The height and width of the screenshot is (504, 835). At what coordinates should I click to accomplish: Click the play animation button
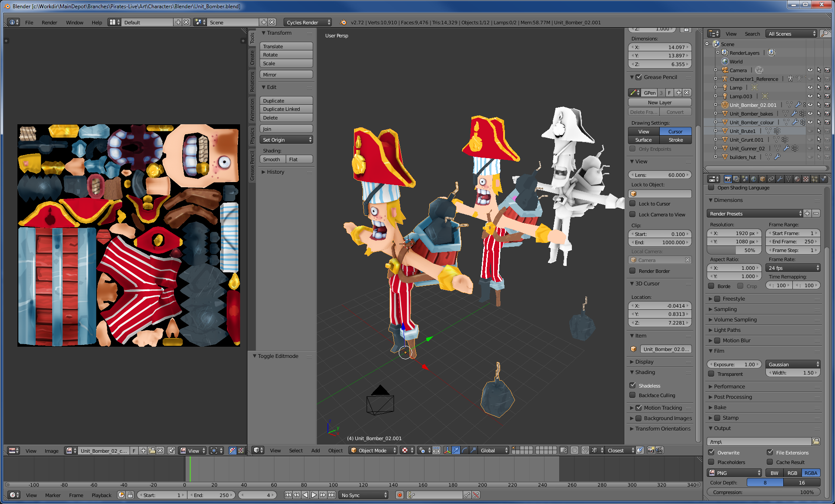pyautogui.click(x=314, y=495)
